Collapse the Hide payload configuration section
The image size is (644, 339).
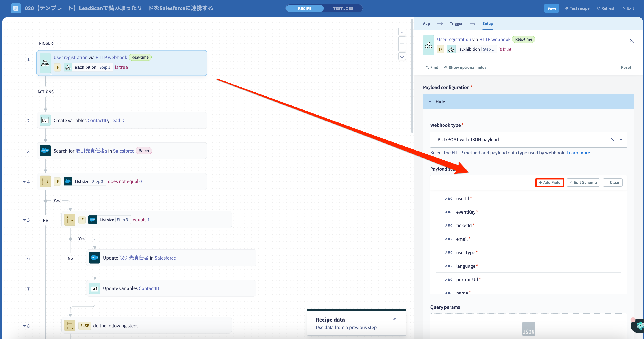click(437, 102)
